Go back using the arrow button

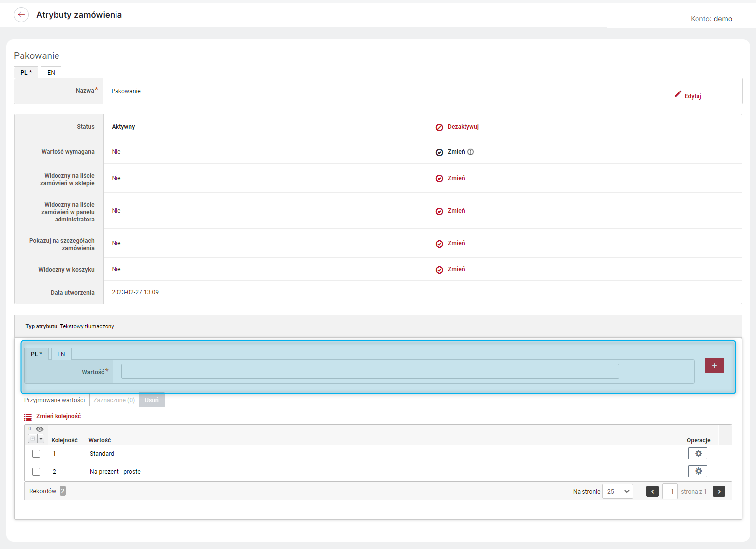(21, 15)
